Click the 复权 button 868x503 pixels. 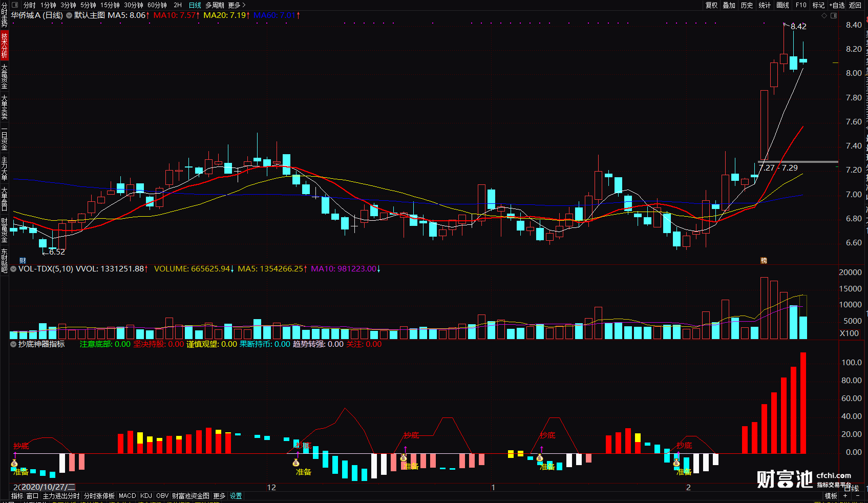(711, 5)
